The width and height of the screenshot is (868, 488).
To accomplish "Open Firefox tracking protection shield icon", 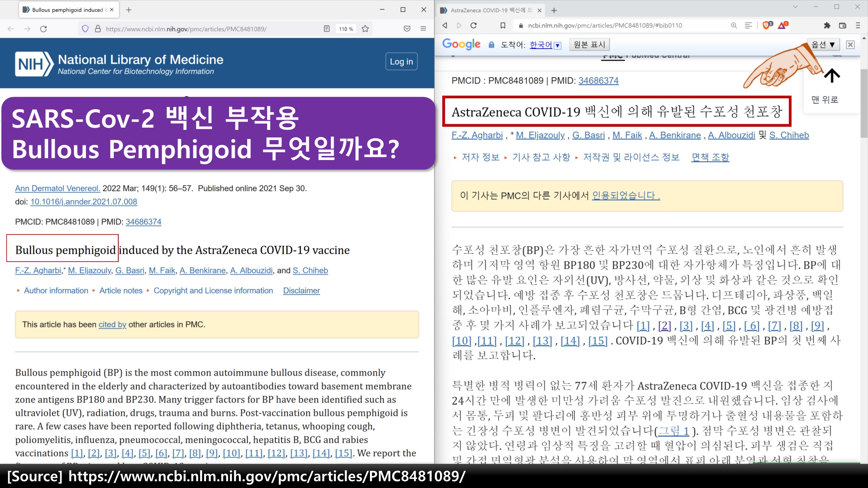I will [85, 29].
